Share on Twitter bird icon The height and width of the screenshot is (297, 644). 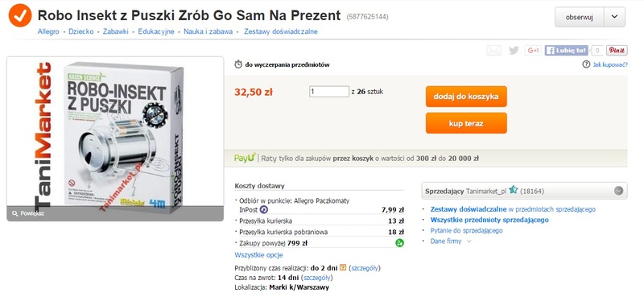pos(514,50)
